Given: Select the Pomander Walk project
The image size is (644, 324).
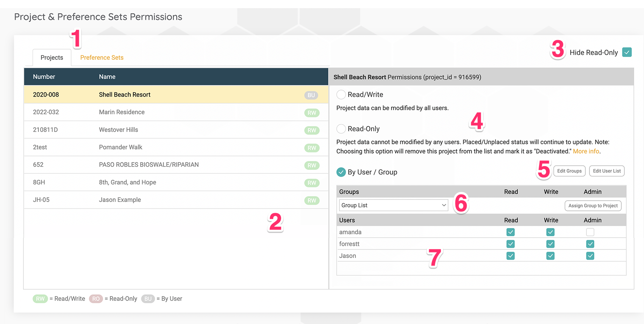Looking at the screenshot, I should (x=176, y=147).
